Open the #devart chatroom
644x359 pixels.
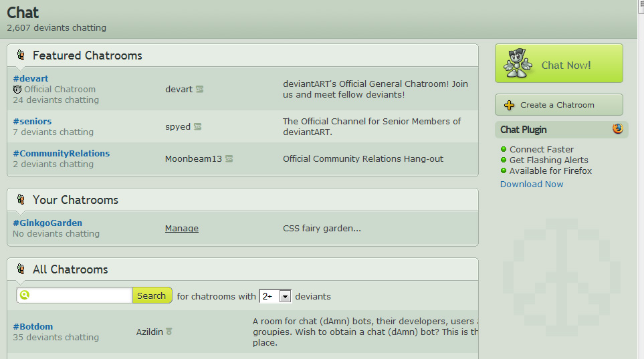pos(30,78)
